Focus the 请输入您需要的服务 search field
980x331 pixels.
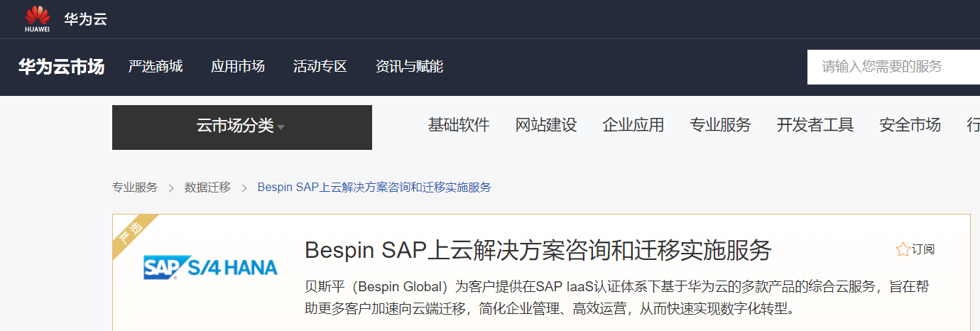tap(893, 67)
